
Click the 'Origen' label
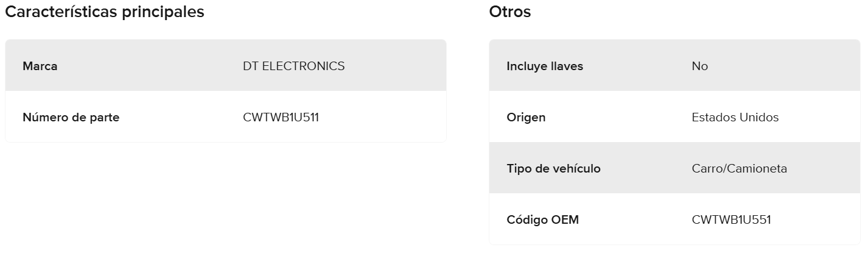pyautogui.click(x=526, y=117)
